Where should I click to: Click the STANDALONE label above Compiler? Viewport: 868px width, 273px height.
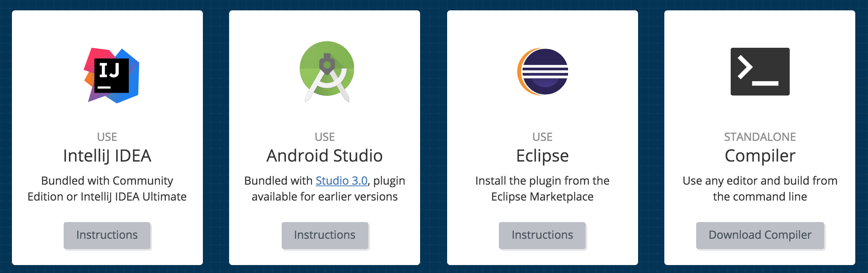pyautogui.click(x=760, y=137)
